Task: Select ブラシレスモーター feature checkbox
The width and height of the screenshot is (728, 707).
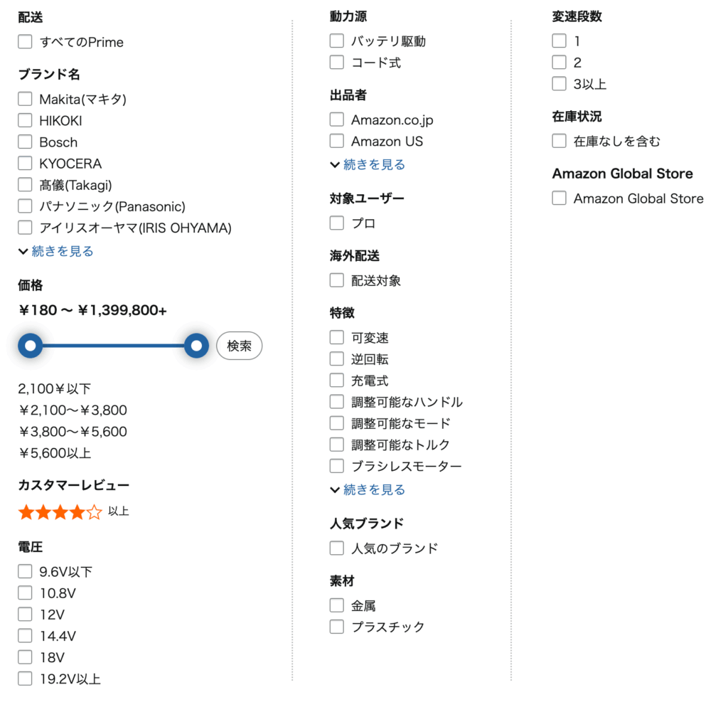Action: (x=336, y=466)
